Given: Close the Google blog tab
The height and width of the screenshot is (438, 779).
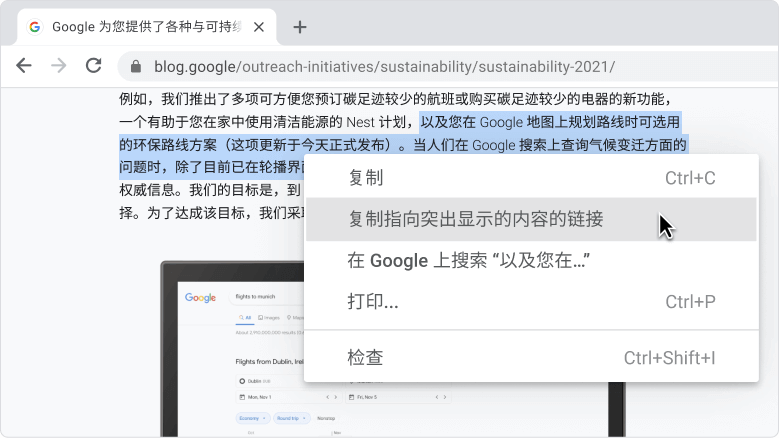Looking at the screenshot, I should point(259,27).
